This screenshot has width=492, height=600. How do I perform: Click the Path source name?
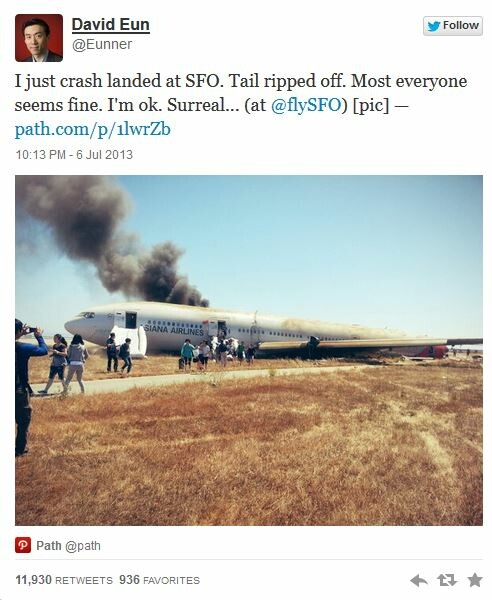click(49, 545)
